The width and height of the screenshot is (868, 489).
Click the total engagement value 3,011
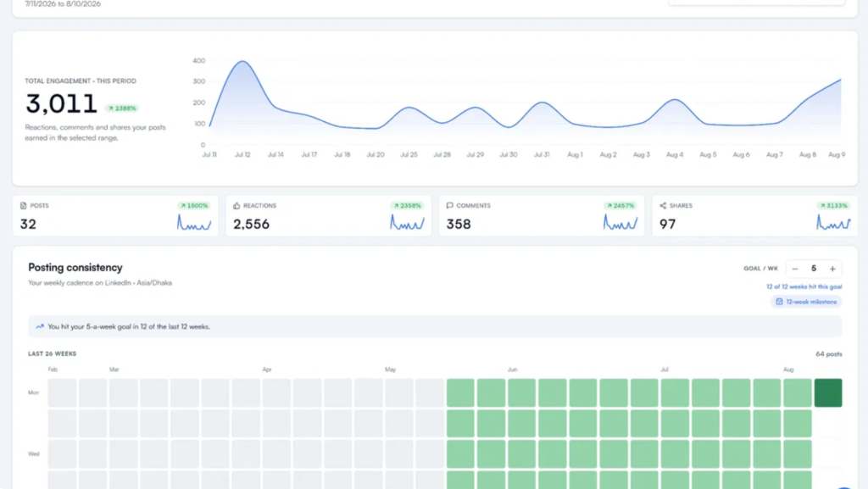click(61, 104)
